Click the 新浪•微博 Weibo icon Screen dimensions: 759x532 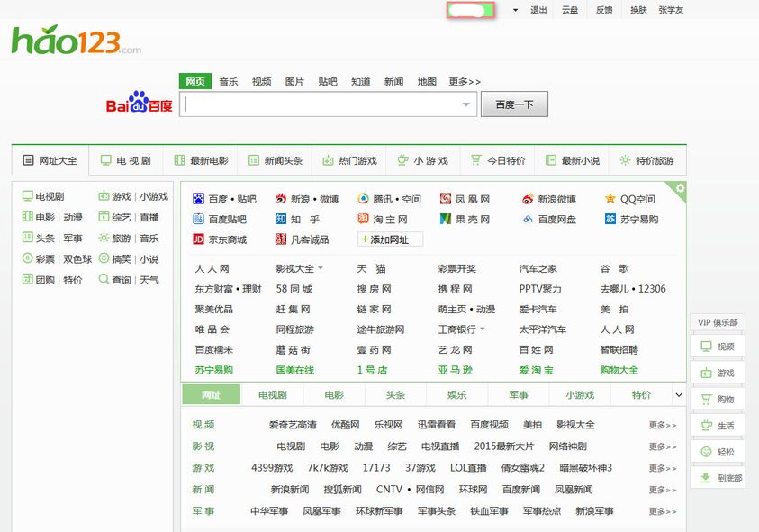pyautogui.click(x=281, y=199)
